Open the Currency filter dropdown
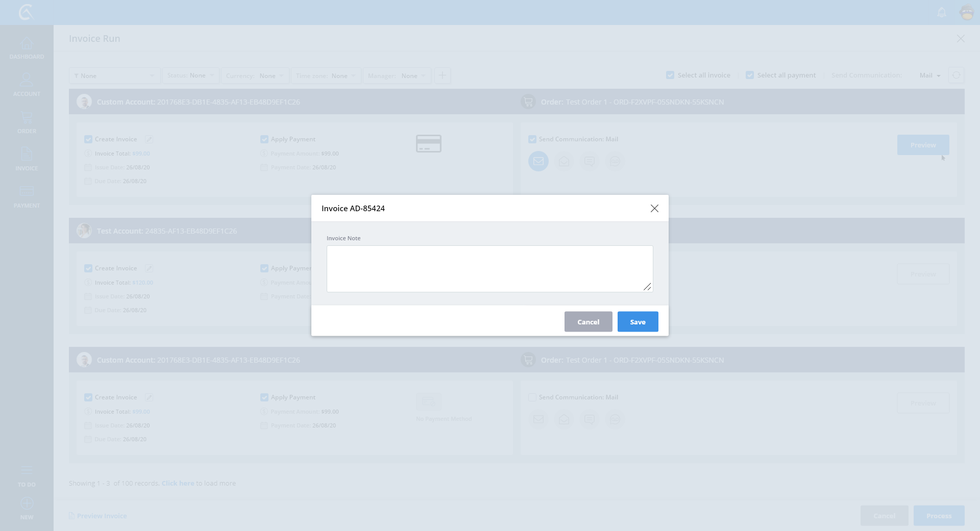Image resolution: width=980 pixels, height=531 pixels. (x=255, y=75)
